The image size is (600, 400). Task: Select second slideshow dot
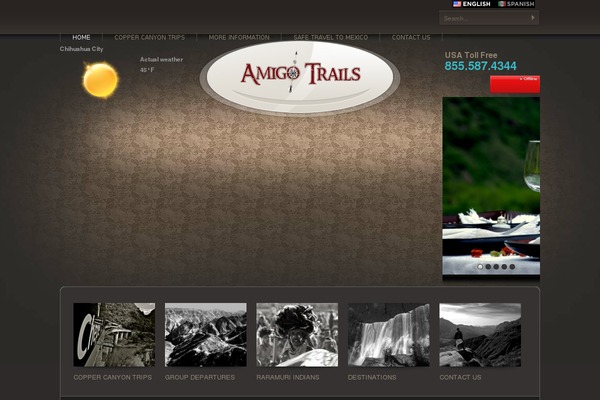[x=488, y=267]
